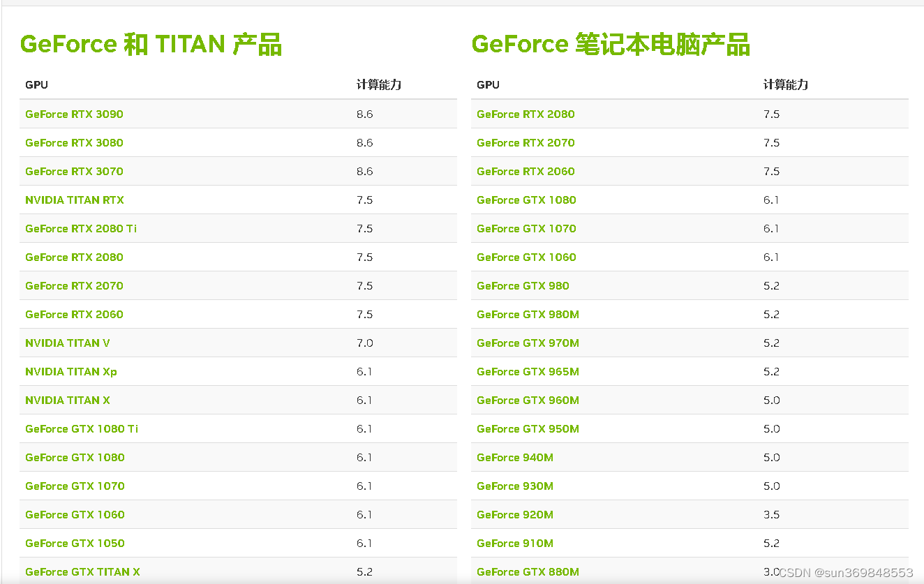This screenshot has height=584, width=924.
Task: Open GeForce GTX 1060 in the TITAN products table
Action: 75,514
